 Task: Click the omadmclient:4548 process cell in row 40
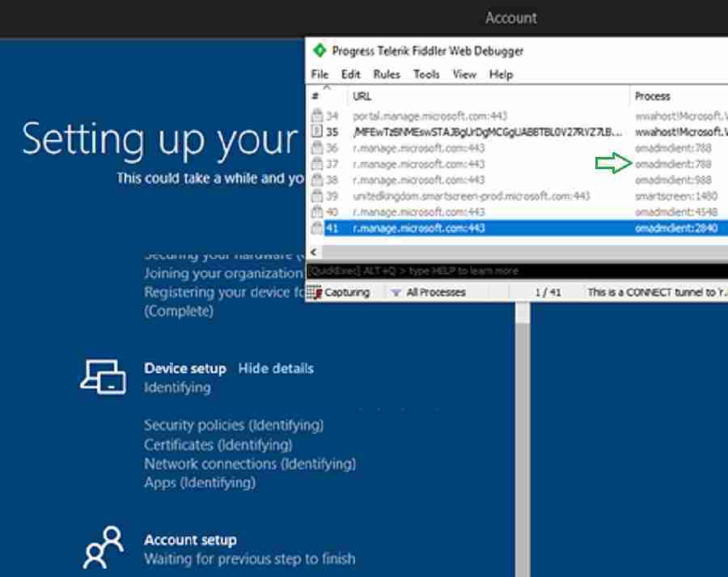pos(676,212)
